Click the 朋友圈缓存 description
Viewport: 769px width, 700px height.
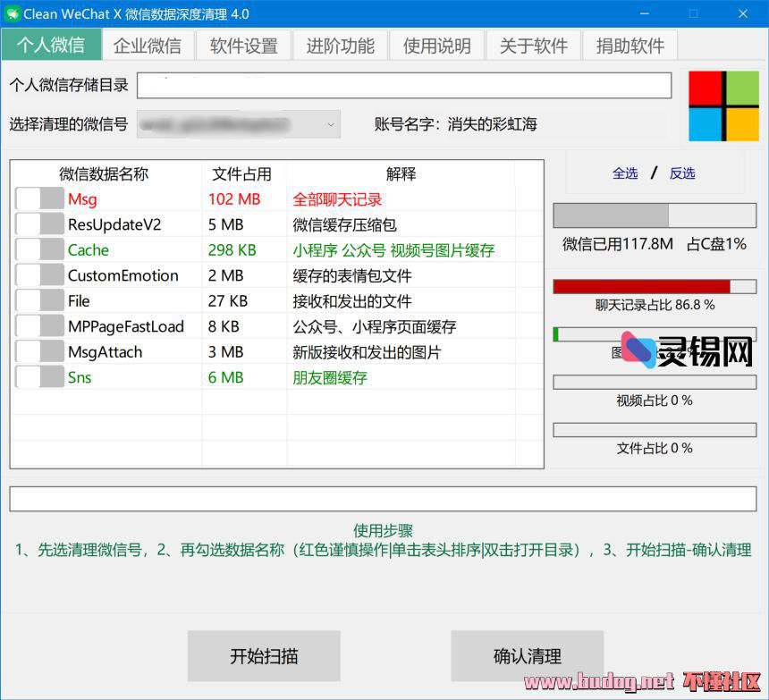(330, 378)
